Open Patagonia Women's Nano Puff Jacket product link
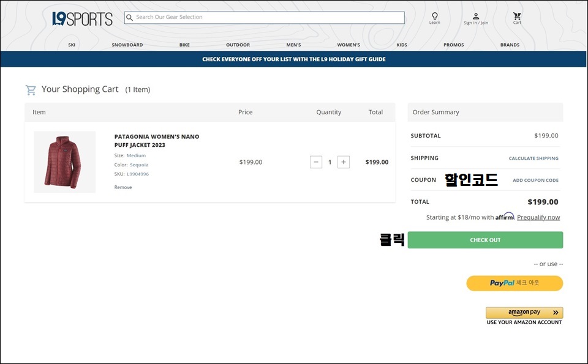 pyautogui.click(x=157, y=141)
